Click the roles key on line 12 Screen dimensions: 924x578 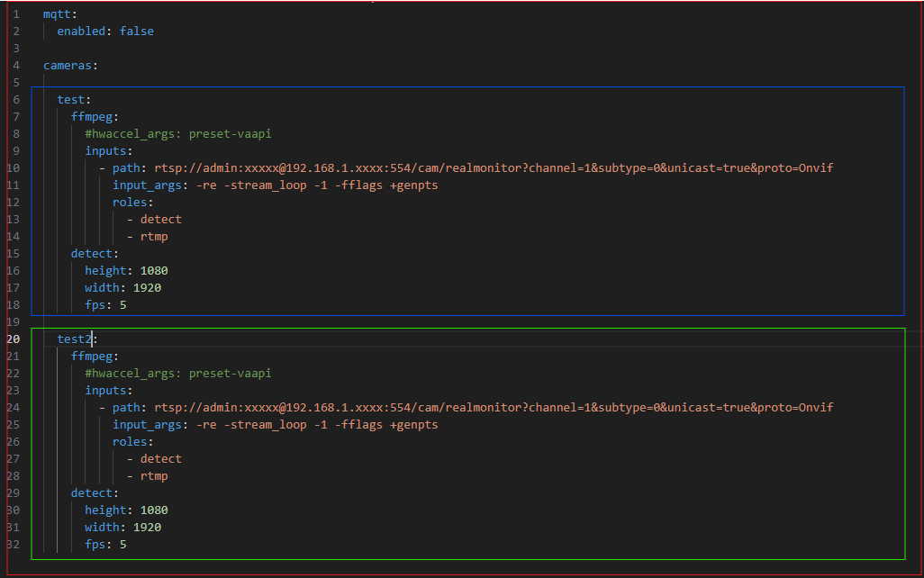[131, 203]
